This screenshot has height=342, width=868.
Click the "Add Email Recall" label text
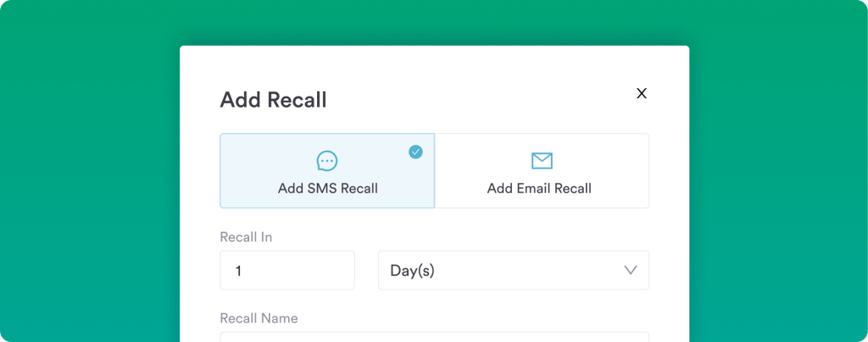(539, 189)
